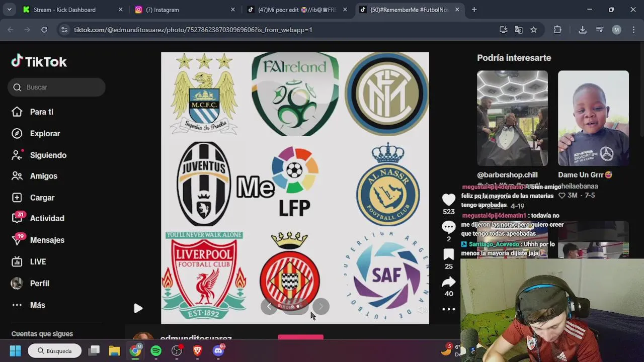Open @barbershop.chill suggested video thumbnail
The image size is (644, 362).
(x=512, y=118)
